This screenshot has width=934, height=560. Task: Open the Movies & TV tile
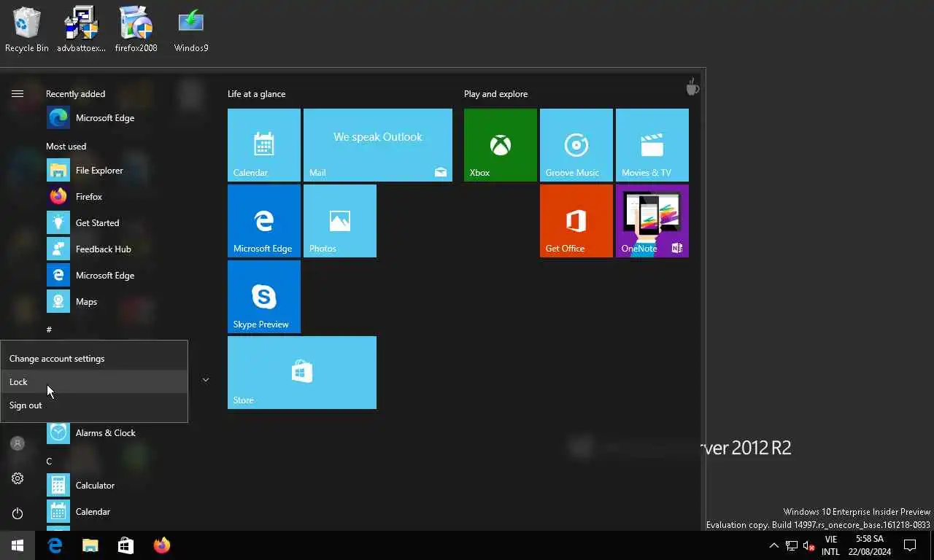coord(652,145)
